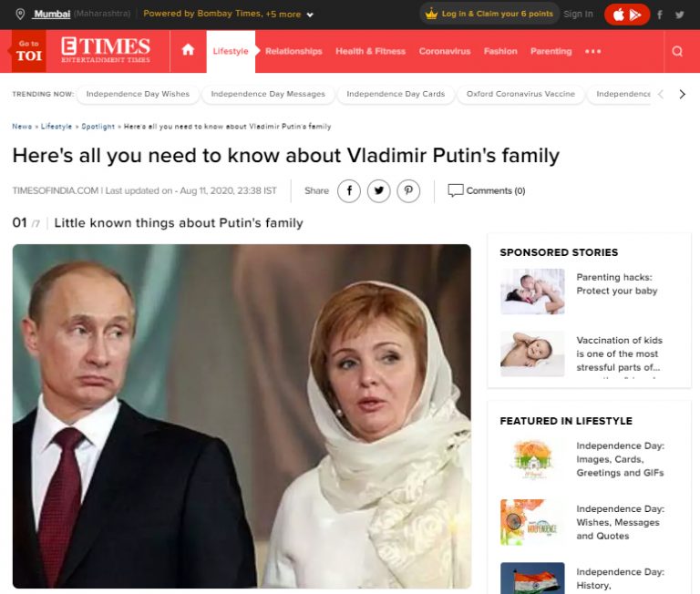Go to TOI red button

tap(28, 51)
